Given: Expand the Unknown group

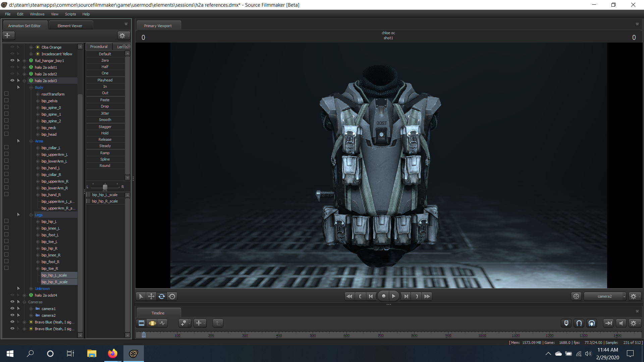Looking at the screenshot, I should [31, 289].
